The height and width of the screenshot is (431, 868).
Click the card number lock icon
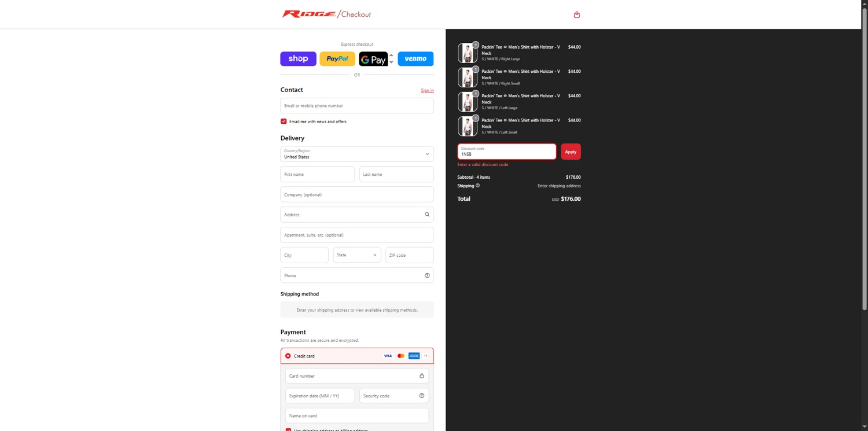(422, 376)
